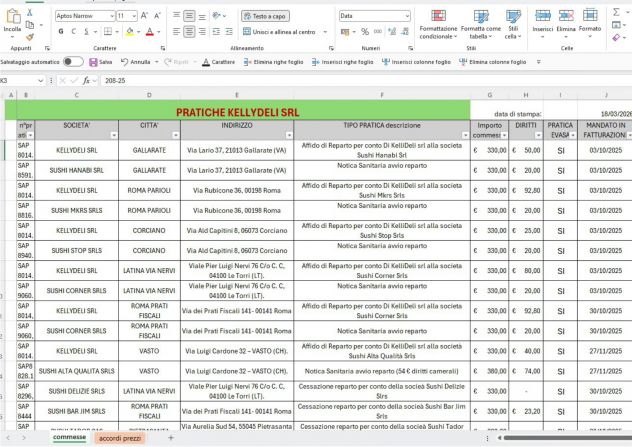Switch to the commesse sheet tab
The width and height of the screenshot is (632, 447).
[69, 437]
